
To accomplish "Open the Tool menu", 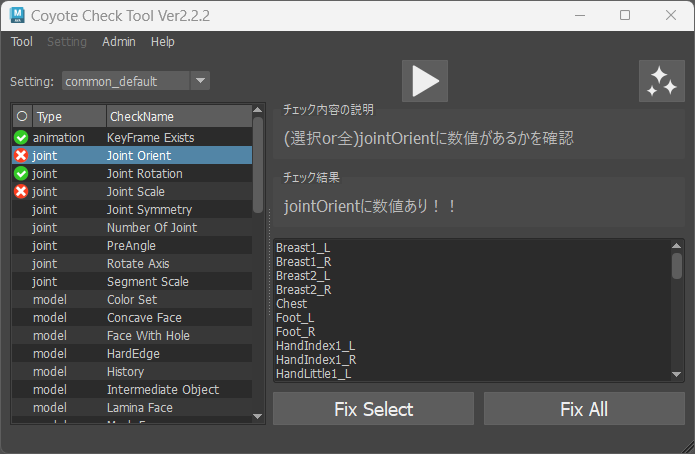I will (x=21, y=42).
